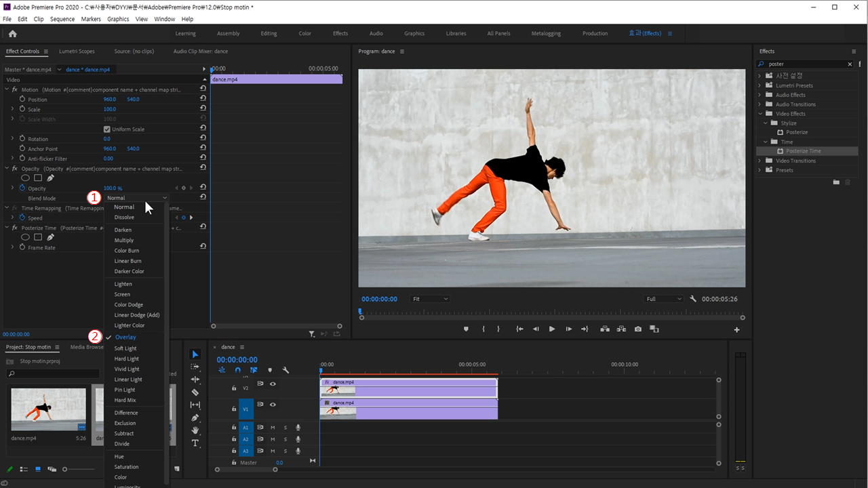Click the dance.mp4 thumbnail in Project panel

[x=48, y=409]
